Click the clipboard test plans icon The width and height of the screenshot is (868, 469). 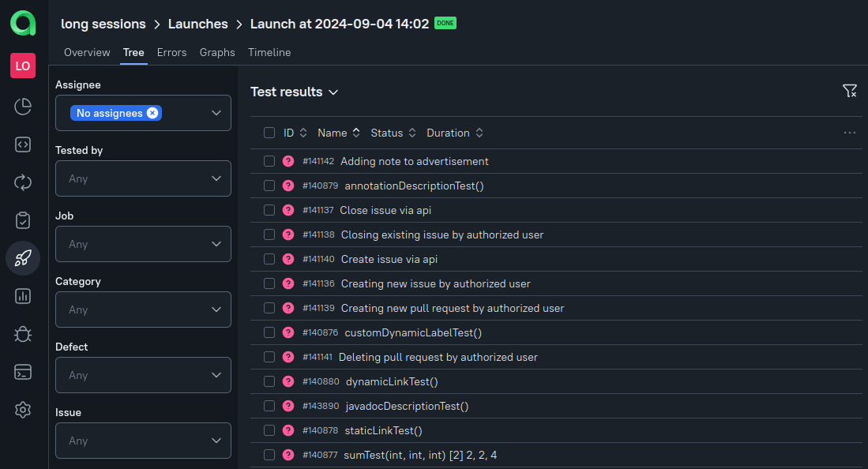23,220
